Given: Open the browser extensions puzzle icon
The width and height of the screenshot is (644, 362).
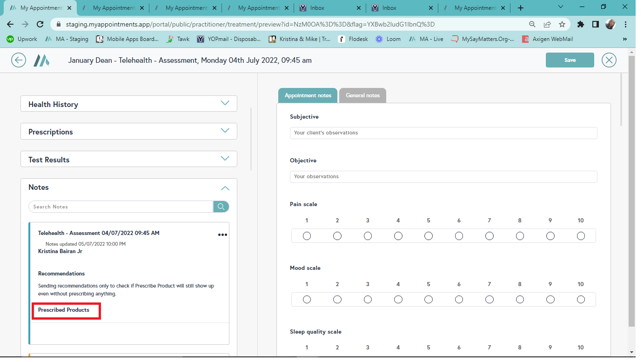Looking at the screenshot, I should (x=580, y=24).
